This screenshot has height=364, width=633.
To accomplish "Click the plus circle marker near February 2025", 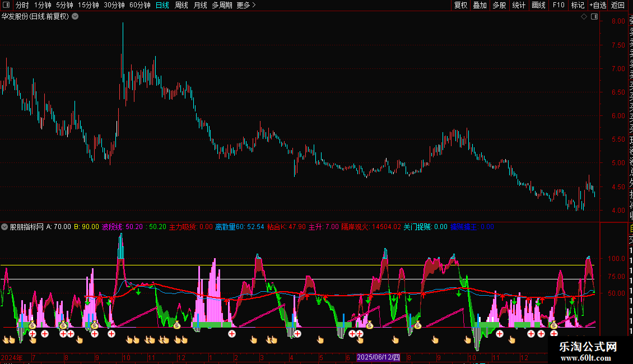I will 232,334.
